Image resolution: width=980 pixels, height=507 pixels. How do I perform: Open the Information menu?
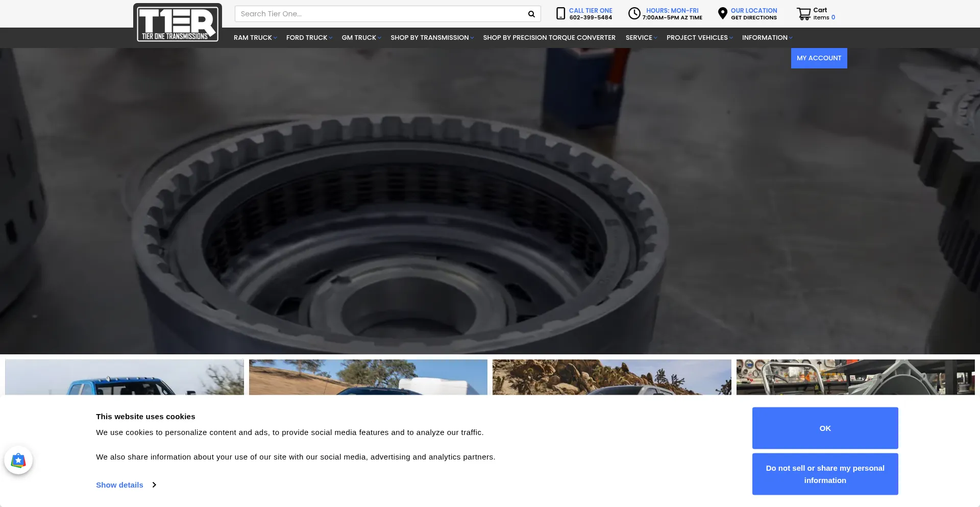[767, 38]
